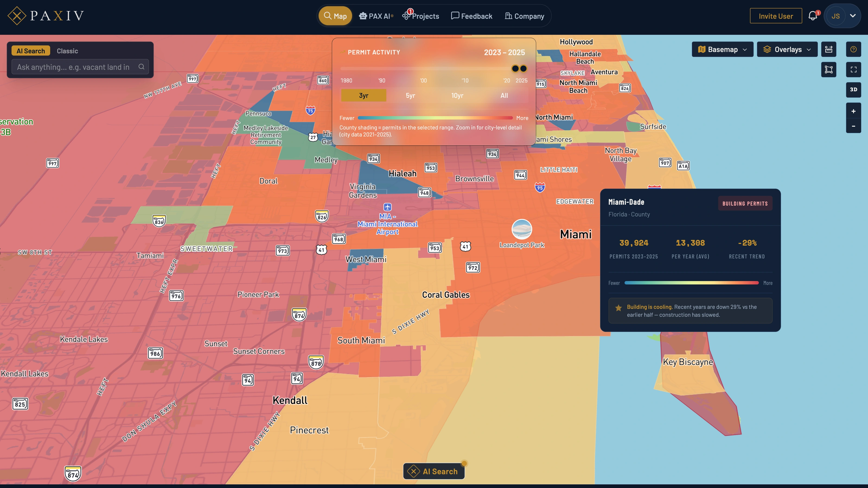Open the Projects tab
Screen dimensions: 868x488
[x=421, y=16]
